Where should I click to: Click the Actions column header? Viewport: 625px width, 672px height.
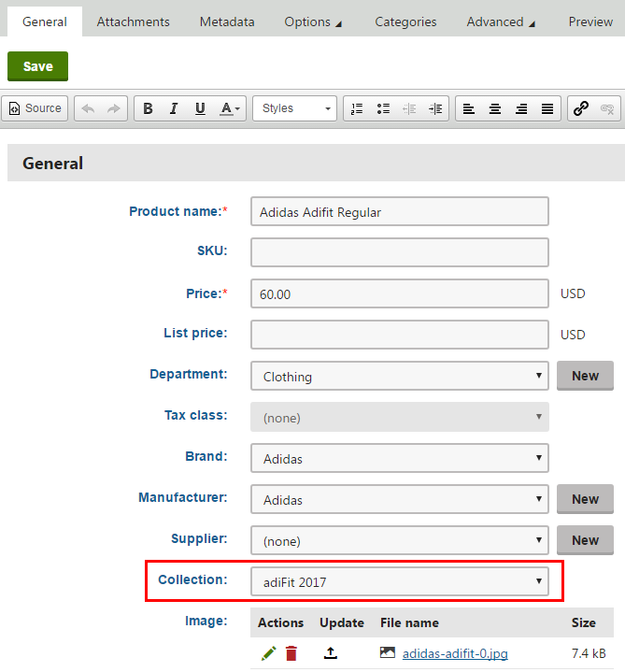point(280,622)
